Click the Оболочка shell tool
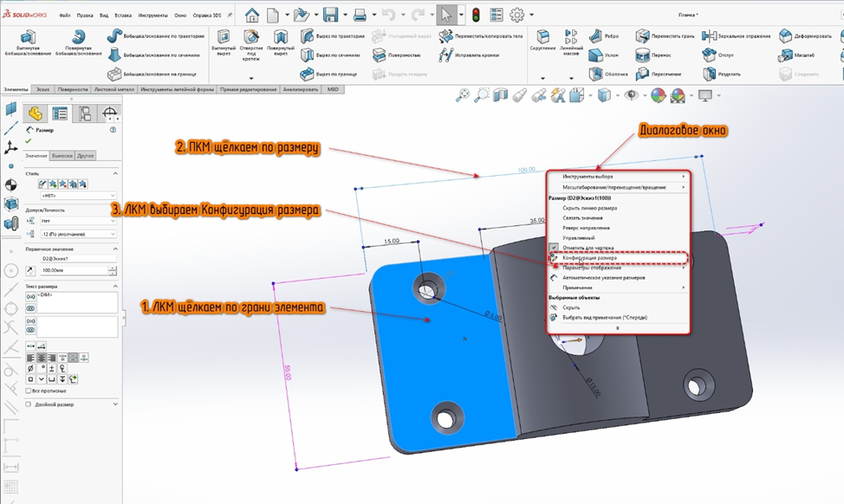Viewport: 844px width, 504px height. point(608,74)
